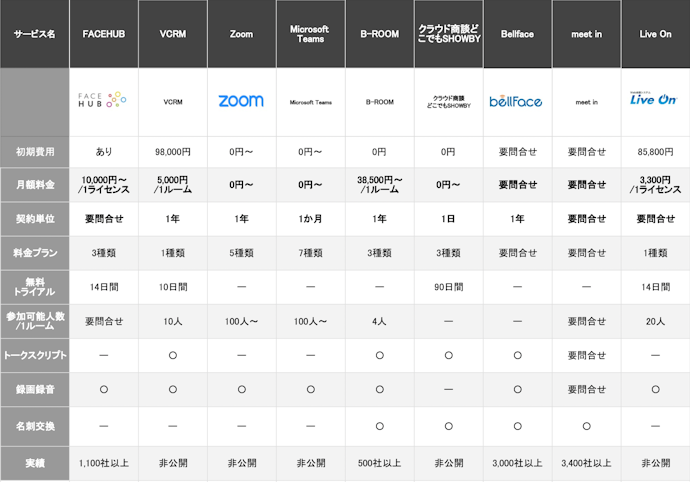This screenshot has width=690, height=482.
Task: Click the blue Zoom logo
Action: pos(241,101)
